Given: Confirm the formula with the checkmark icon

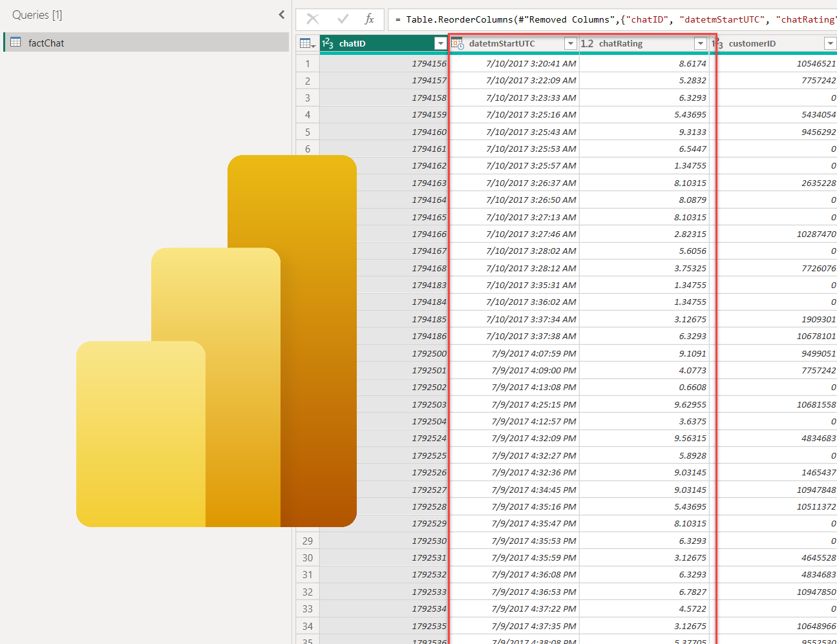Looking at the screenshot, I should pos(343,19).
